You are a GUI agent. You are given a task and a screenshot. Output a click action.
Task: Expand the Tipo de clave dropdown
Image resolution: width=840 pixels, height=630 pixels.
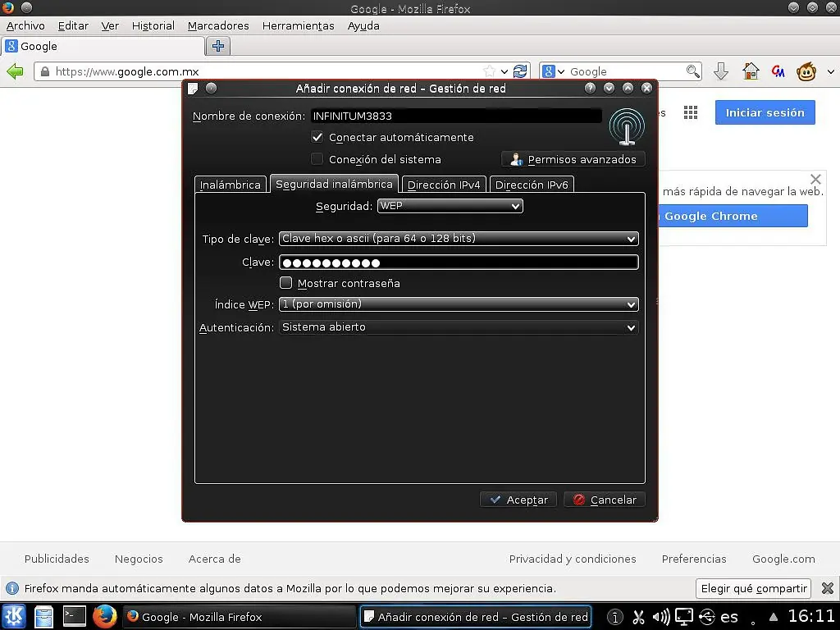459,239
